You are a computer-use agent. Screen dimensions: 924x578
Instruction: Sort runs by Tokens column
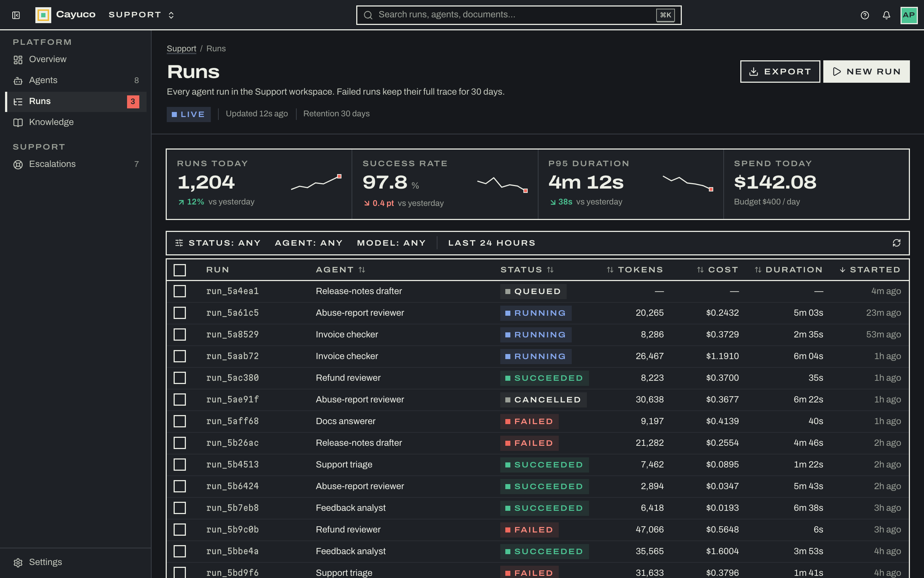tap(635, 270)
